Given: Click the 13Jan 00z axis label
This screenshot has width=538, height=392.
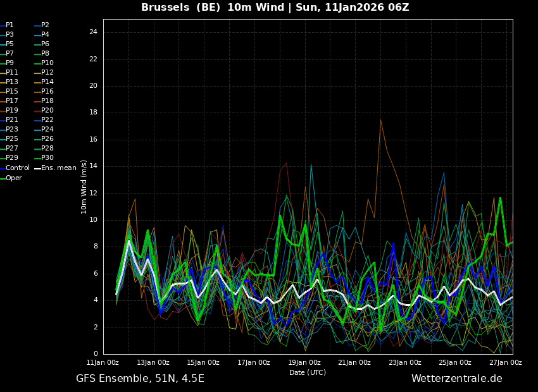Looking at the screenshot, I should (x=154, y=362).
